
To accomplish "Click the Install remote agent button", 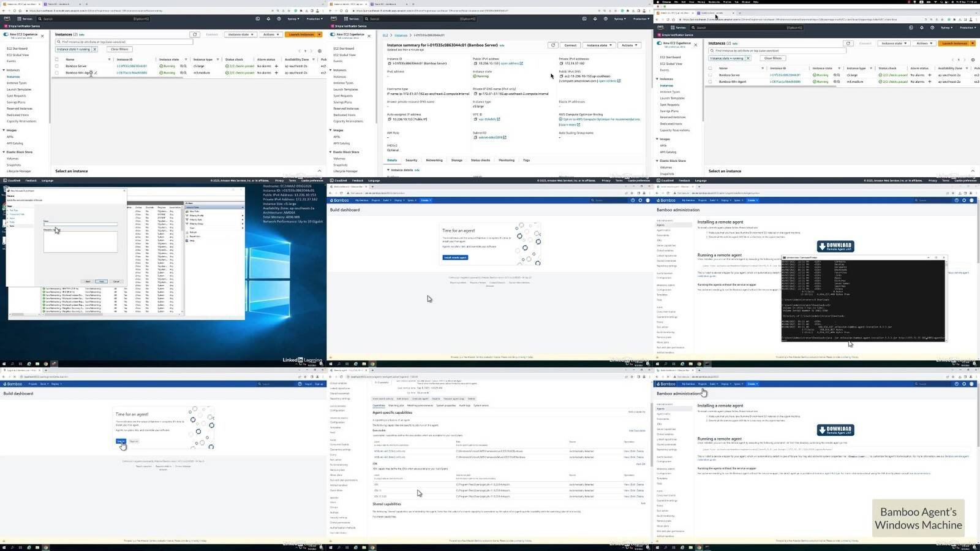I will [455, 257].
